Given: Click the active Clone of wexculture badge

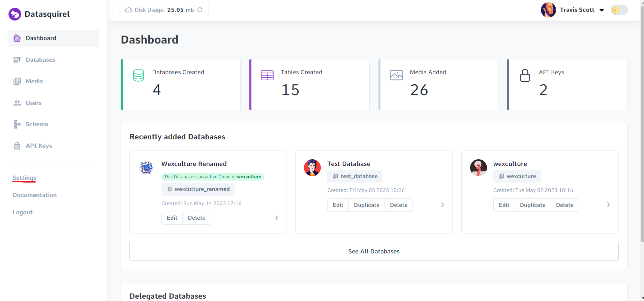Looking at the screenshot, I should tap(213, 177).
